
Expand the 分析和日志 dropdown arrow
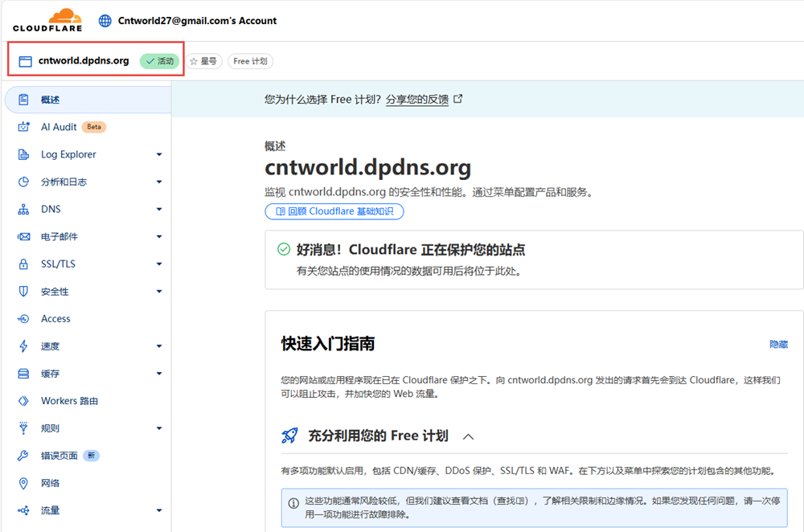[159, 182]
